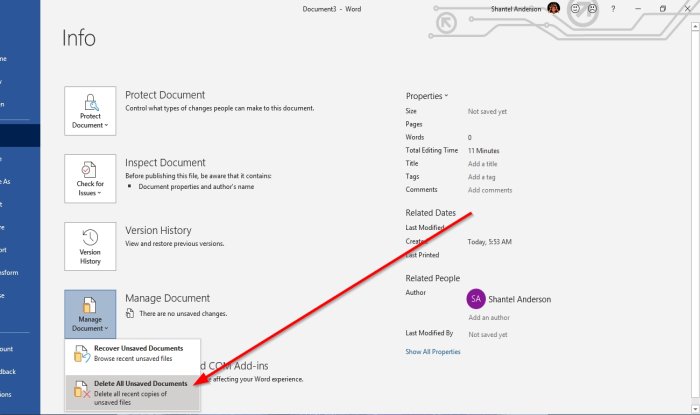Image resolution: width=700 pixels, height=415 pixels.
Task: Open the account profile picture
Action: [x=554, y=8]
